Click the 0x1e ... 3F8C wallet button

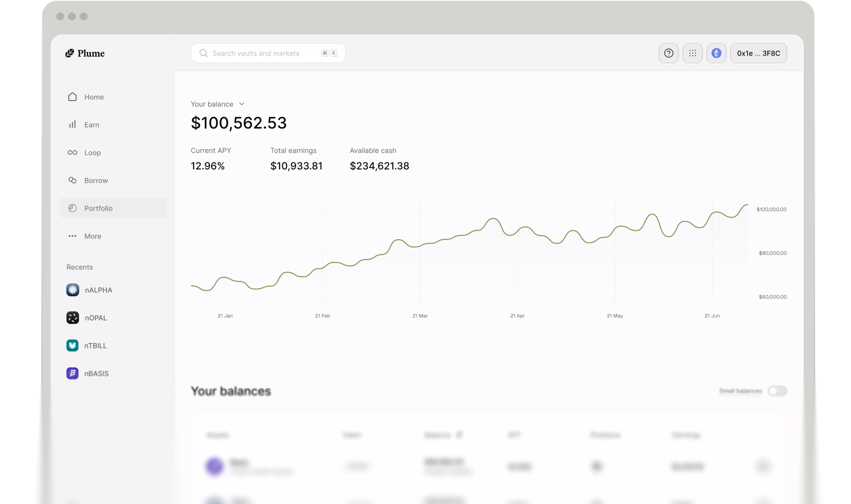point(758,53)
